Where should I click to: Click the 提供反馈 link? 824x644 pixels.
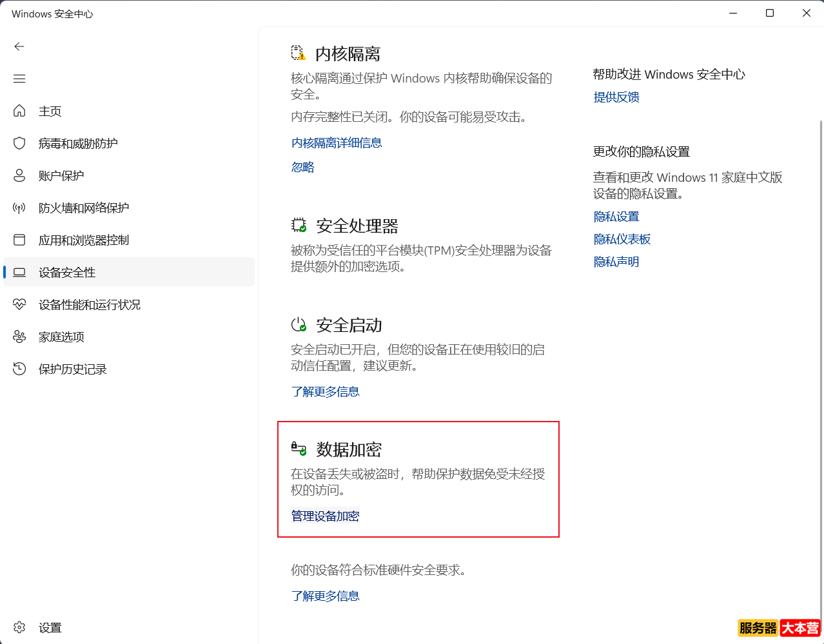pyautogui.click(x=616, y=97)
